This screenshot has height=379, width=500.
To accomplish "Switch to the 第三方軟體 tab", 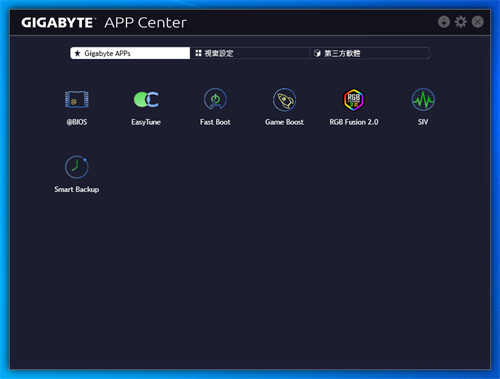I will pyautogui.click(x=369, y=53).
